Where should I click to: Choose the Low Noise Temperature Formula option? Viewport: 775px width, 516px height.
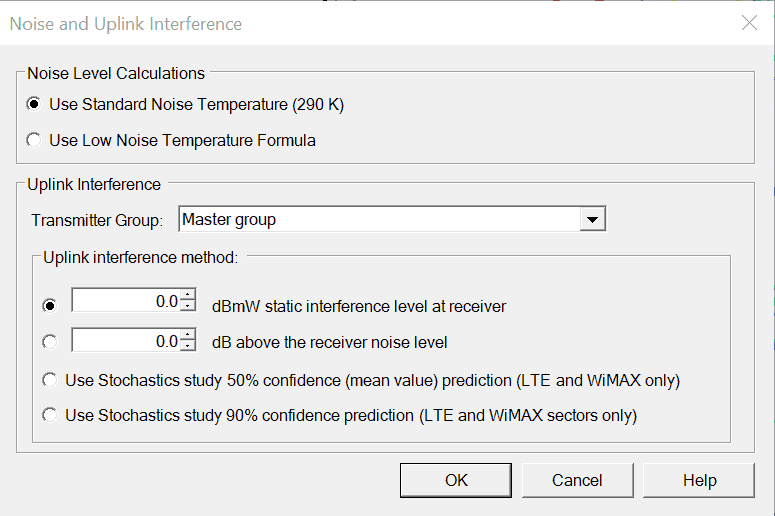[35, 140]
